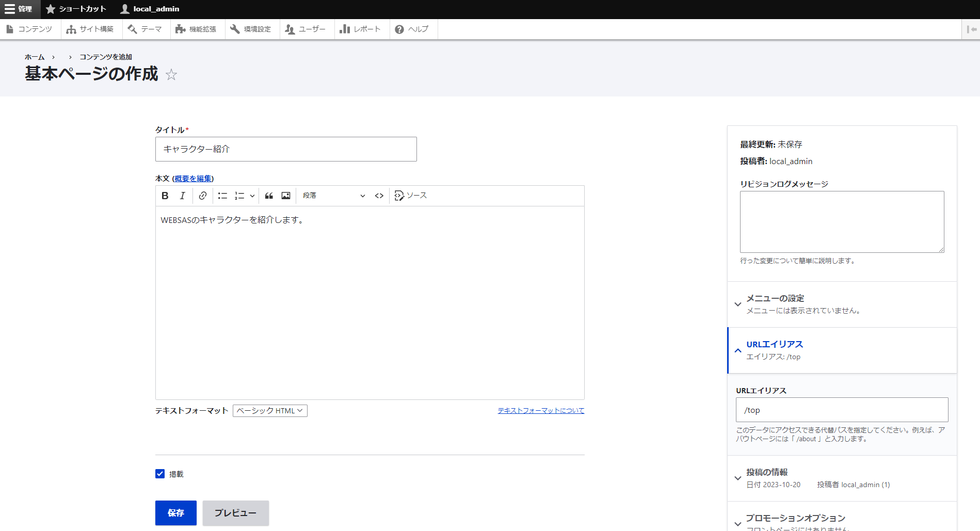Click the プレビュー preview button
This screenshot has height=531, width=980.
click(x=236, y=513)
